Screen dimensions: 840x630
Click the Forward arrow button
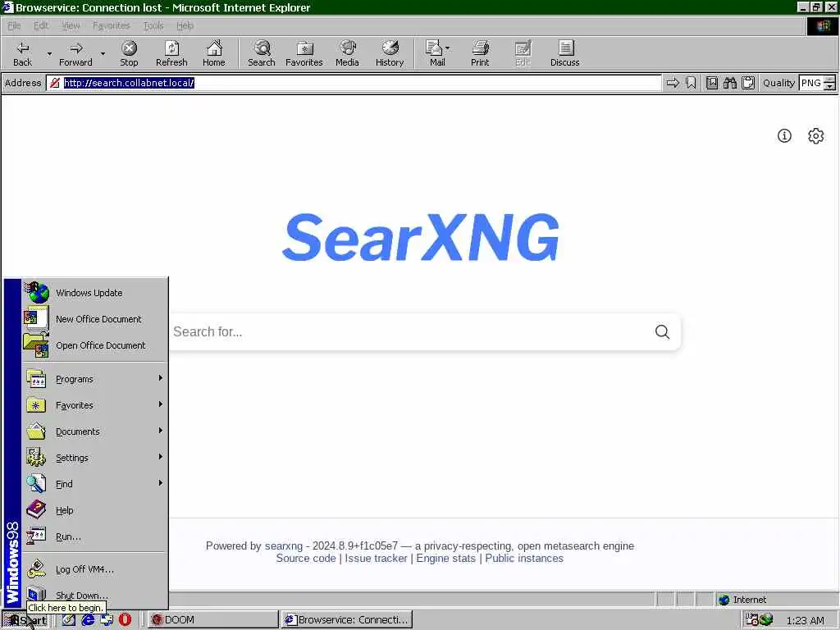pos(75,53)
